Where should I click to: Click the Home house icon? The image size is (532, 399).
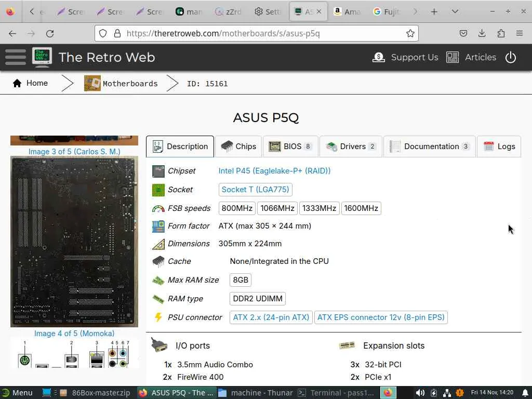[17, 83]
